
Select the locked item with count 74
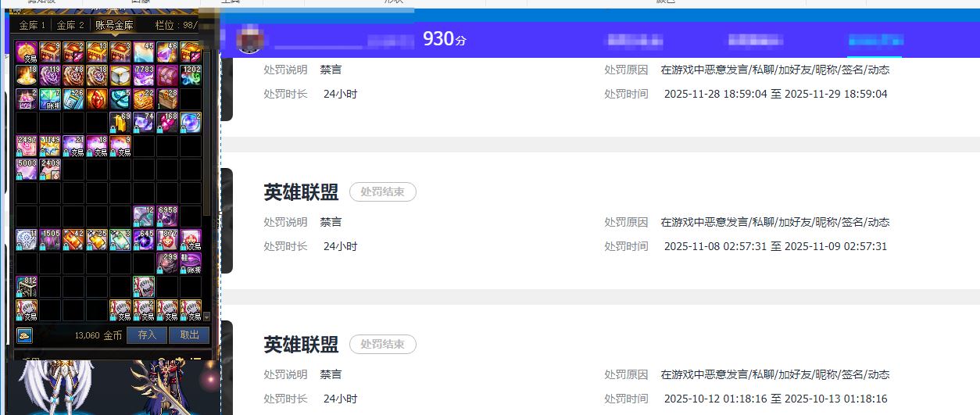(144, 123)
